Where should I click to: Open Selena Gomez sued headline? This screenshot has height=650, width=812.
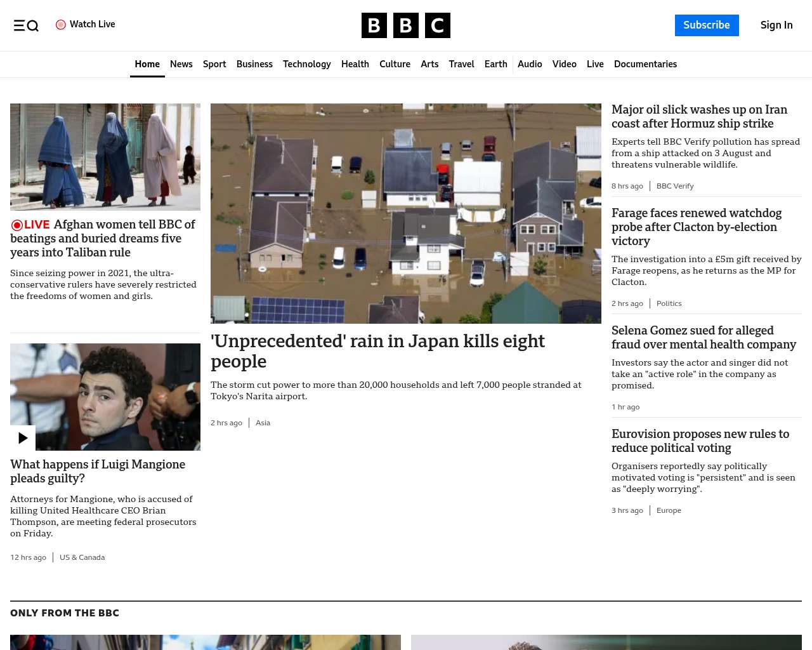[x=704, y=338]
